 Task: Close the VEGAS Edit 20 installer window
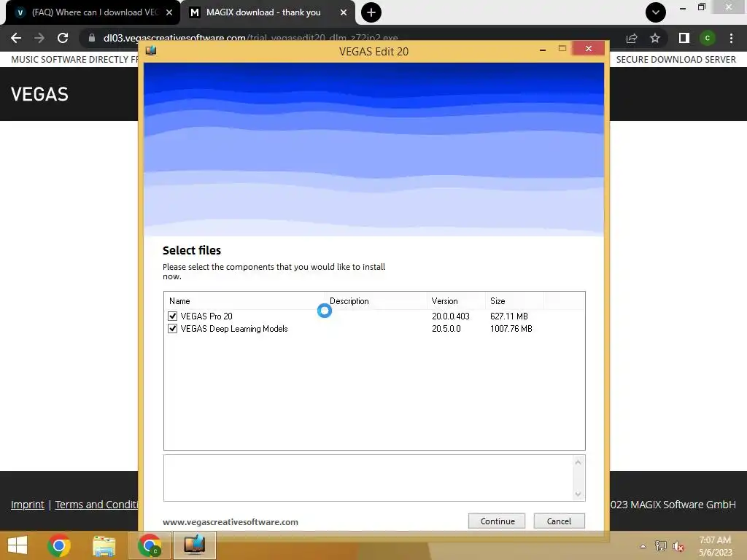click(589, 49)
